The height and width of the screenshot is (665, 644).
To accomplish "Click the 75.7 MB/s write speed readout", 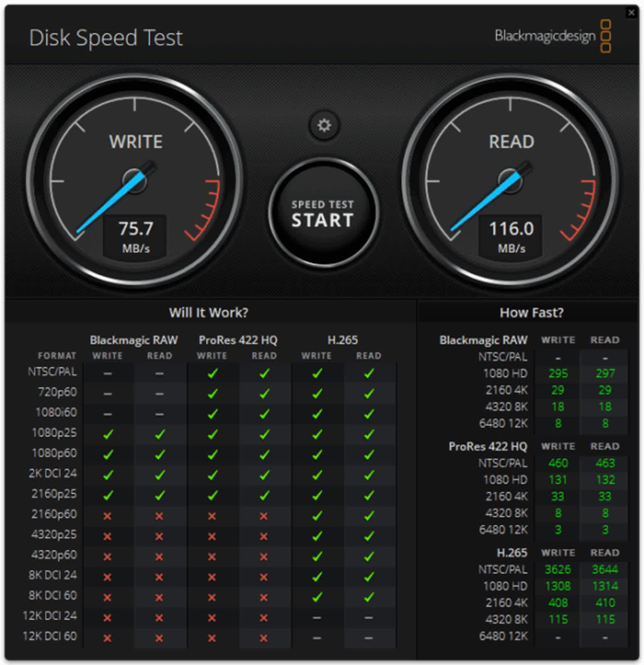I will click(x=136, y=236).
